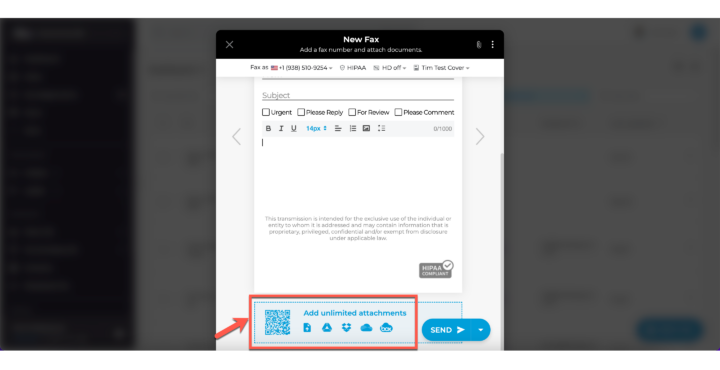Screen dimensions: 720x370
Task: Click the Subject input field
Action: point(358,95)
